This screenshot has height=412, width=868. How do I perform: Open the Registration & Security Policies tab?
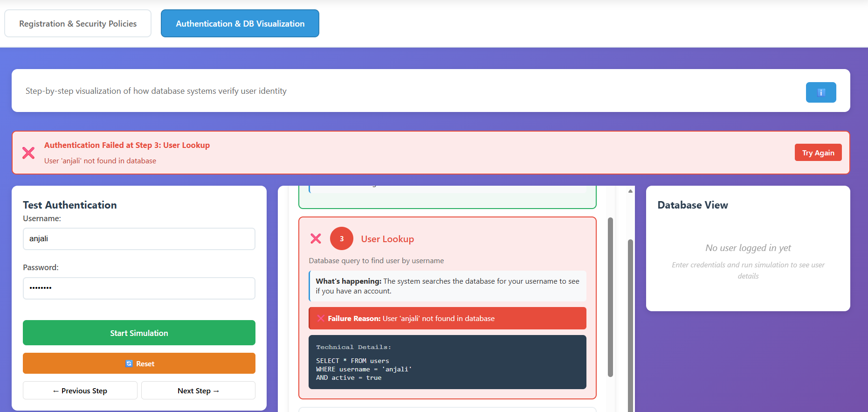78,24
